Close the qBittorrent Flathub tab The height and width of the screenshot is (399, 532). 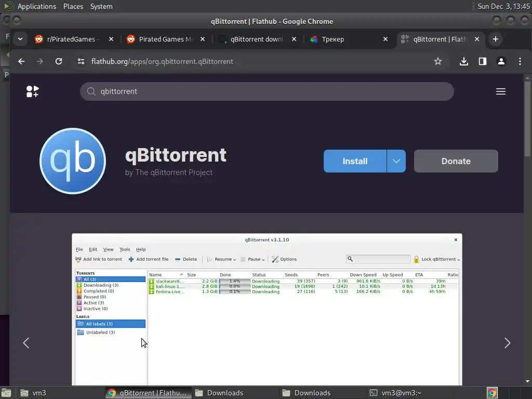coord(477,39)
